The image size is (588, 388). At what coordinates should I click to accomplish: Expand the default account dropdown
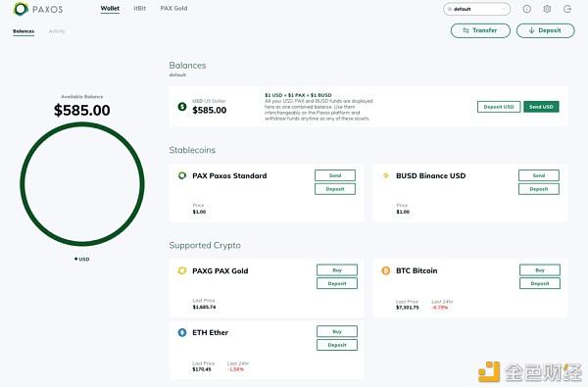(476, 9)
